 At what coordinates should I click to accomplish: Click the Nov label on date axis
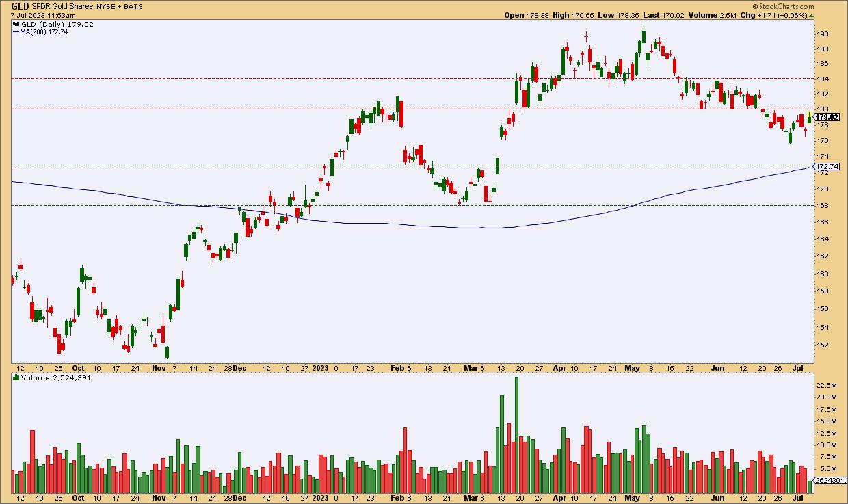(x=159, y=367)
